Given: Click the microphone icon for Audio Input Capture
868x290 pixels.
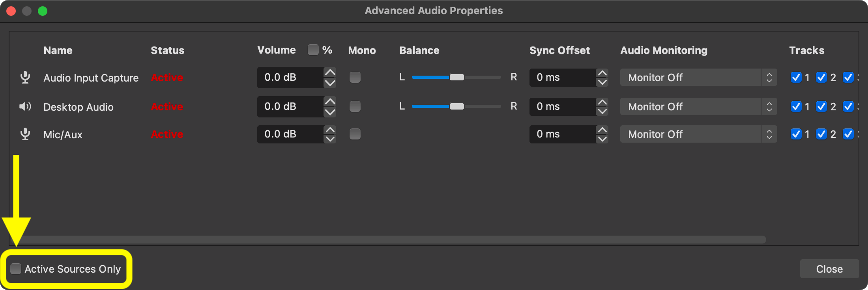Looking at the screenshot, I should (x=25, y=77).
